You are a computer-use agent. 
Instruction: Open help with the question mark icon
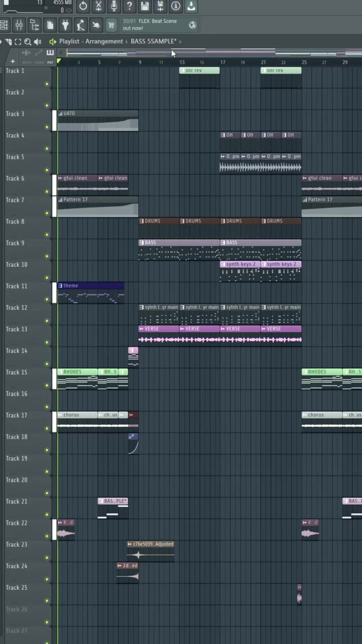(x=129, y=6)
